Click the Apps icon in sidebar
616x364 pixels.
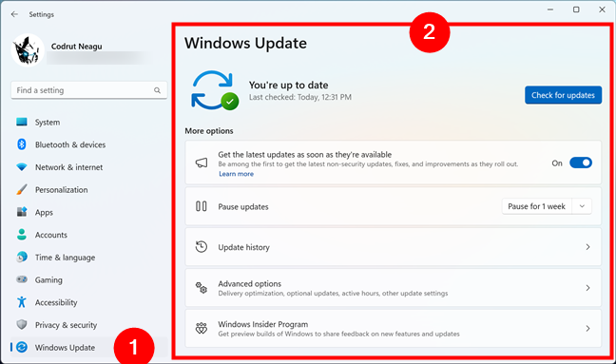(22, 212)
